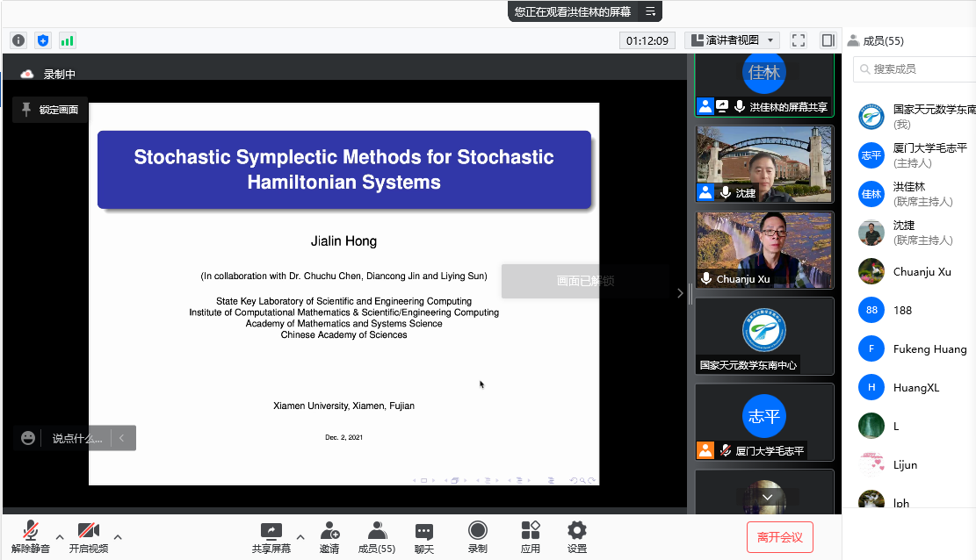Click the Leave Meeting (离开会议) button
The height and width of the screenshot is (560, 976).
click(x=780, y=537)
